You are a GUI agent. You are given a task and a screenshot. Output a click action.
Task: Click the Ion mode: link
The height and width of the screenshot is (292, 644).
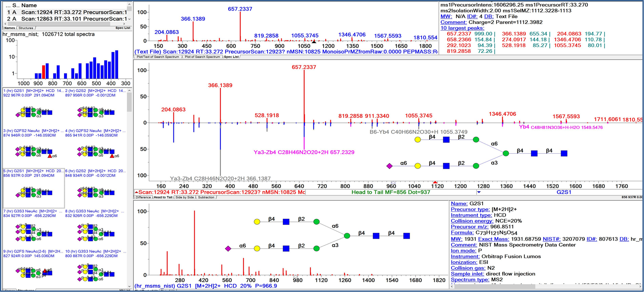[x=463, y=251]
